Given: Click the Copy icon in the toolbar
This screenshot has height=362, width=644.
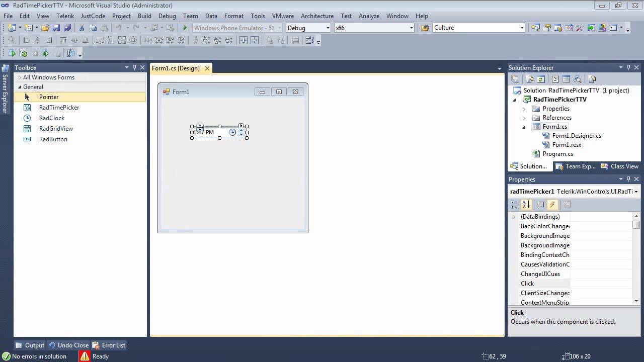Looking at the screenshot, I should pyautogui.click(x=93, y=28).
